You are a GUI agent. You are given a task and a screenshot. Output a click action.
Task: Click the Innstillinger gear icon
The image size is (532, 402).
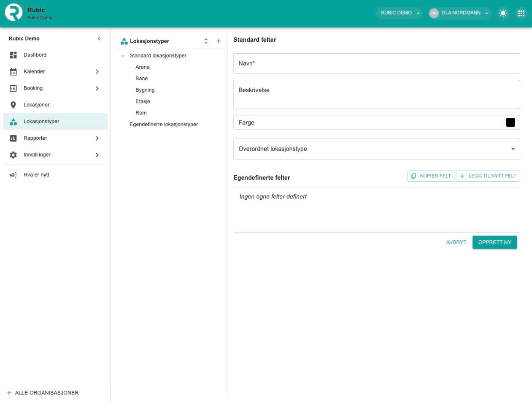tap(14, 155)
